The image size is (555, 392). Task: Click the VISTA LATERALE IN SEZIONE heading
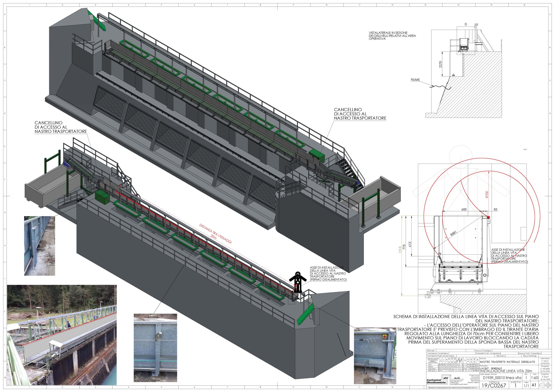point(392,36)
